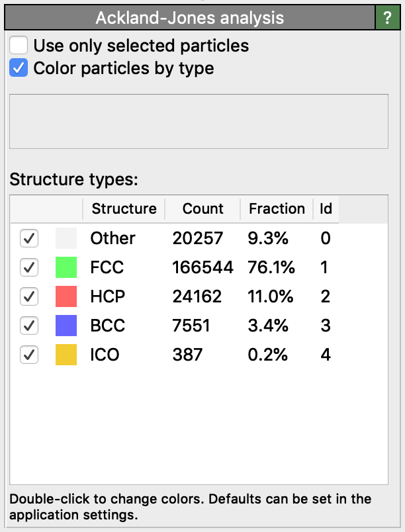405x532 pixels.
Task: Uncheck the HCP structure type
Action: 29,296
